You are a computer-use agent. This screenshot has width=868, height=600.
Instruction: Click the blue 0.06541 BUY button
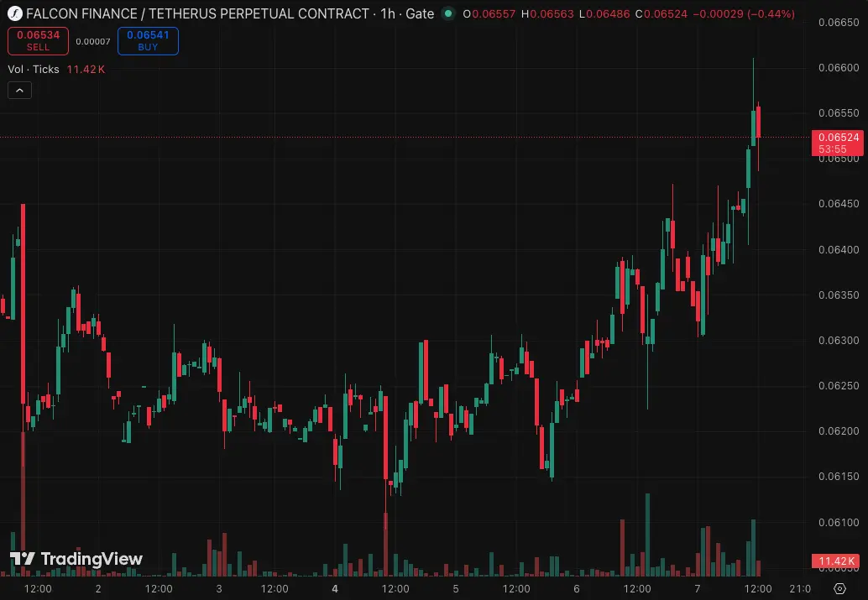click(148, 41)
